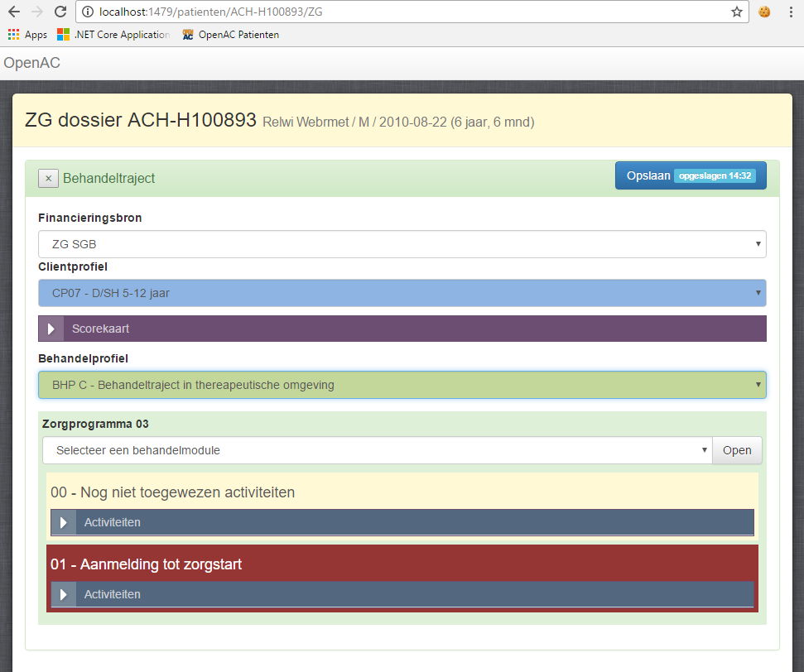Click the browser back arrow
This screenshot has width=804, height=672.
14,12
